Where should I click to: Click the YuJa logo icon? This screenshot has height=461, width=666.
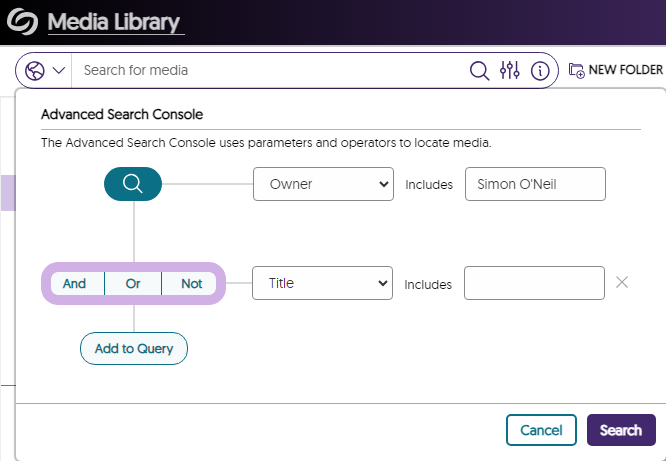[20, 22]
